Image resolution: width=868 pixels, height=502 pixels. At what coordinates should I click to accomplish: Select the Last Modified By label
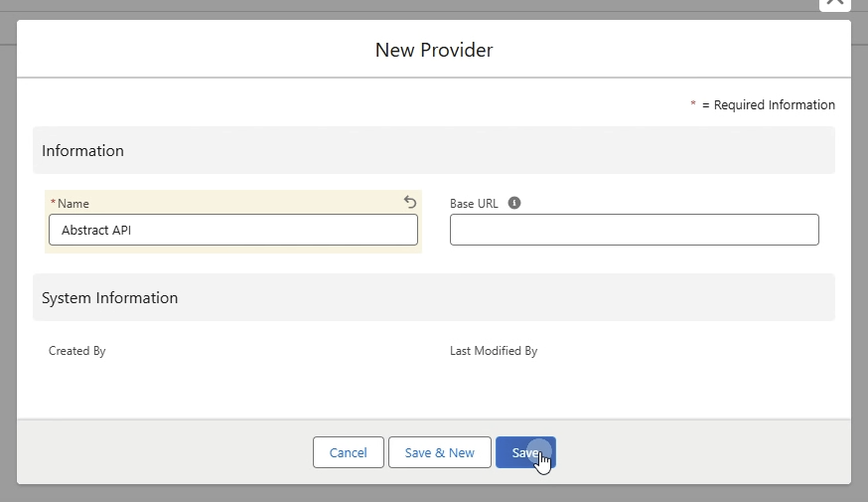[494, 351]
